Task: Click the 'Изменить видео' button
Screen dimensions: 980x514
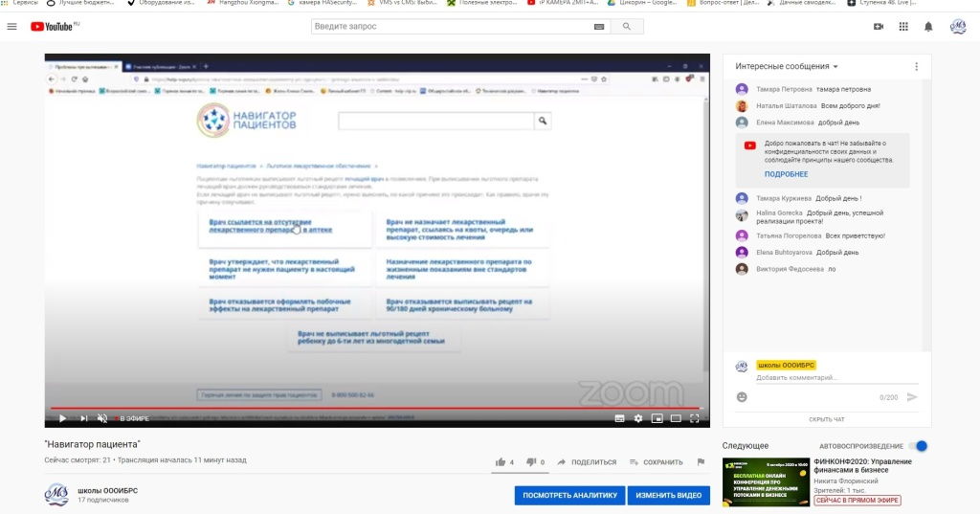Action: (x=668, y=495)
